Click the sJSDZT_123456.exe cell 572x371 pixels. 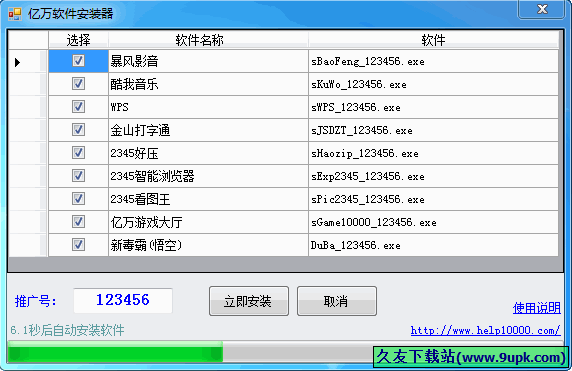pos(433,130)
